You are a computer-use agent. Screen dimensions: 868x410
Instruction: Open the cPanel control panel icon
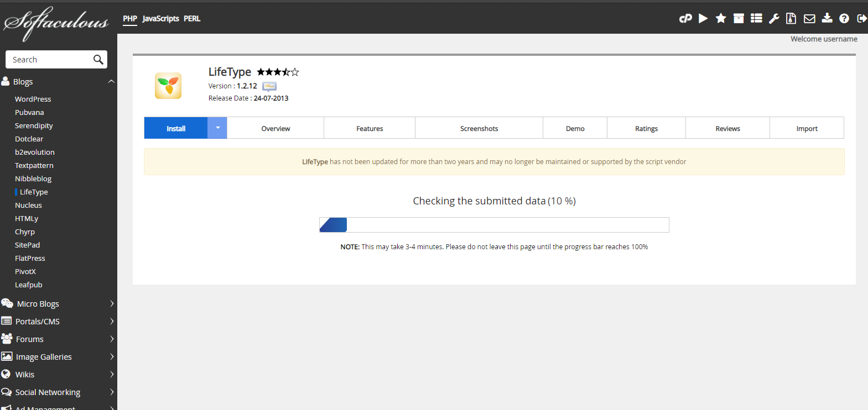(685, 18)
